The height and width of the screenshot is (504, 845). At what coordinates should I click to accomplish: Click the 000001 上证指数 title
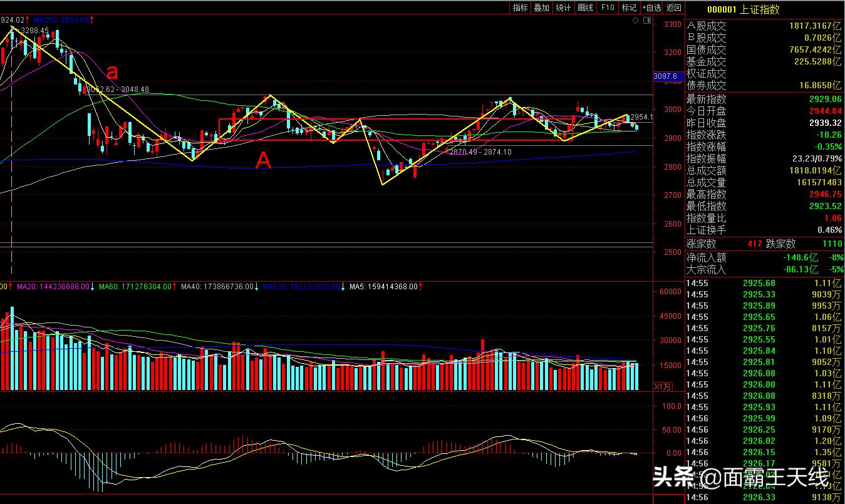pyautogui.click(x=743, y=9)
